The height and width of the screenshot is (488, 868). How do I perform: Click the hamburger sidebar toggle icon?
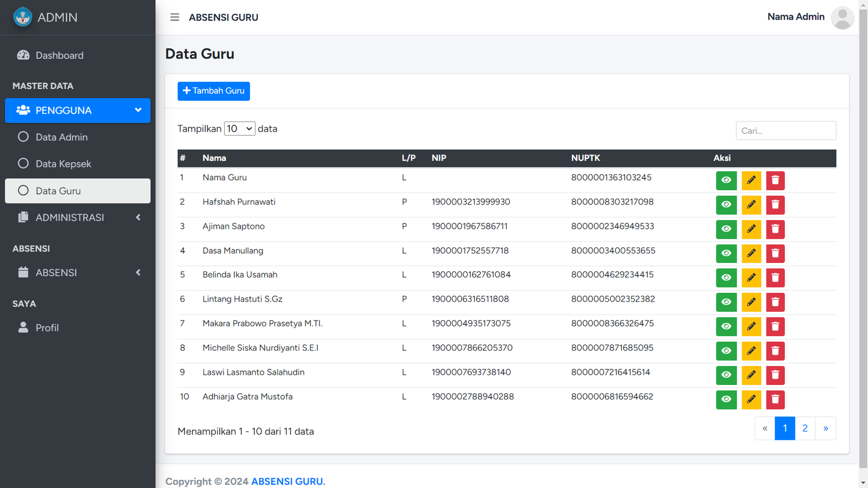click(x=175, y=17)
